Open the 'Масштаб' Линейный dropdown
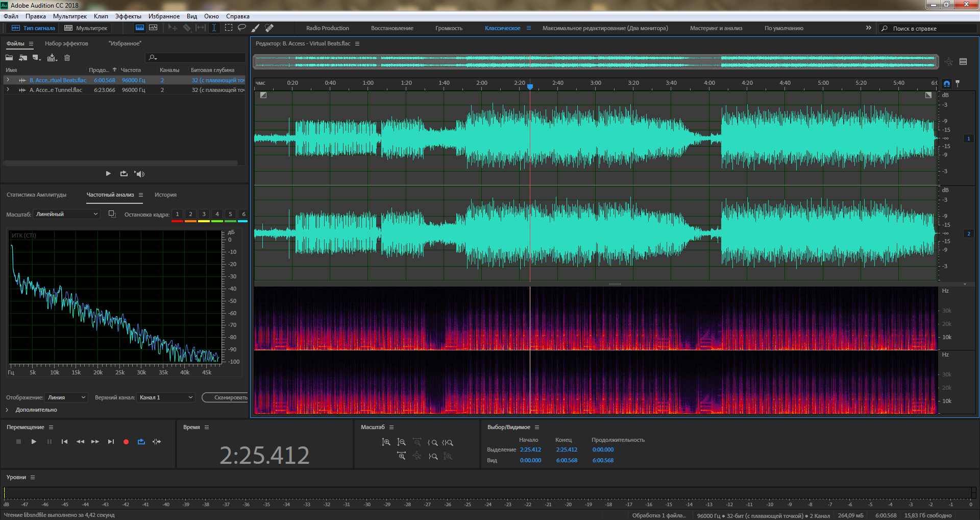 point(66,214)
